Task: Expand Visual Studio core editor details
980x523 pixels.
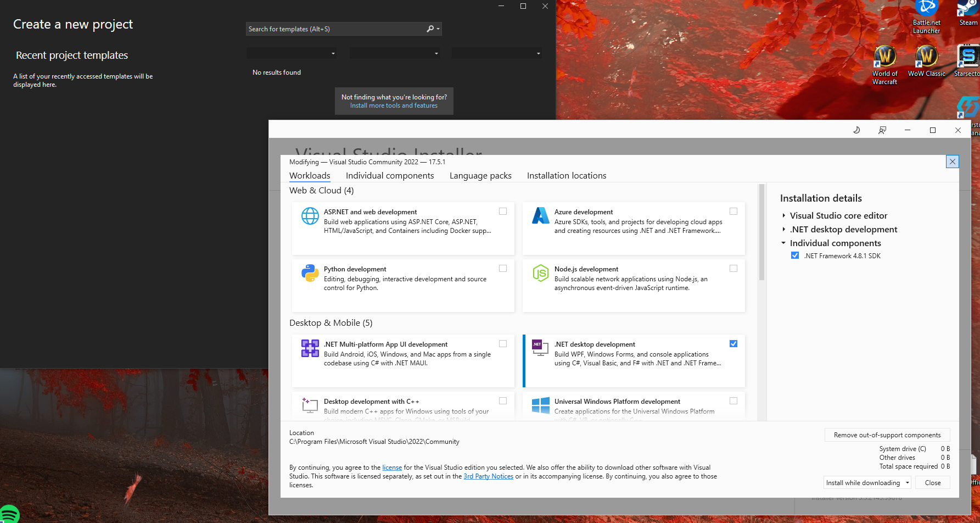Action: [x=784, y=216]
